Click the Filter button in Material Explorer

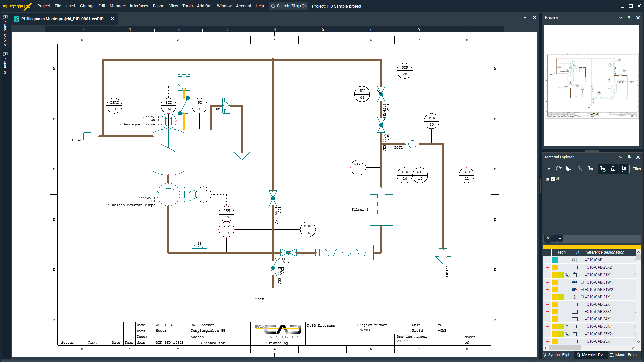pyautogui.click(x=637, y=169)
